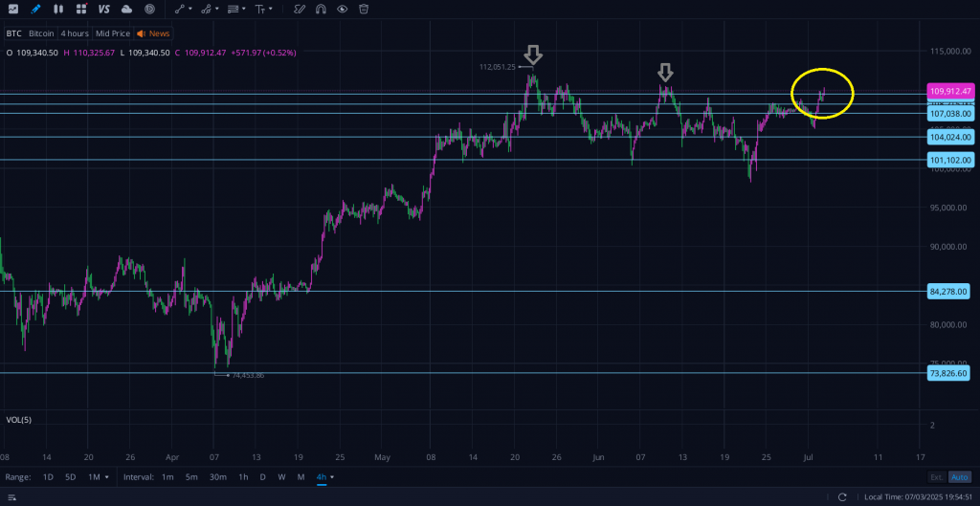Toggle Auto scale on the price axis
980x506 pixels.
point(959,476)
